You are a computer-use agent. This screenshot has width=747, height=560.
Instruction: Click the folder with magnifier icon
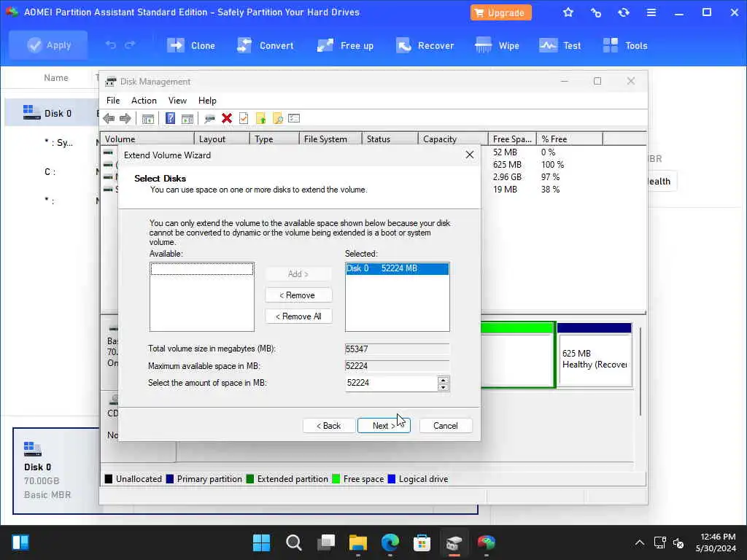pos(277,118)
